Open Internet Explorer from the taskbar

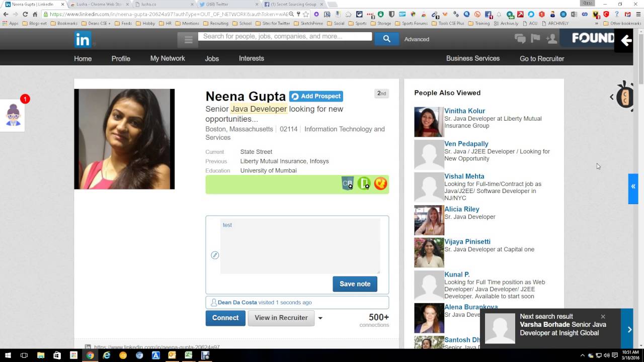click(107, 355)
